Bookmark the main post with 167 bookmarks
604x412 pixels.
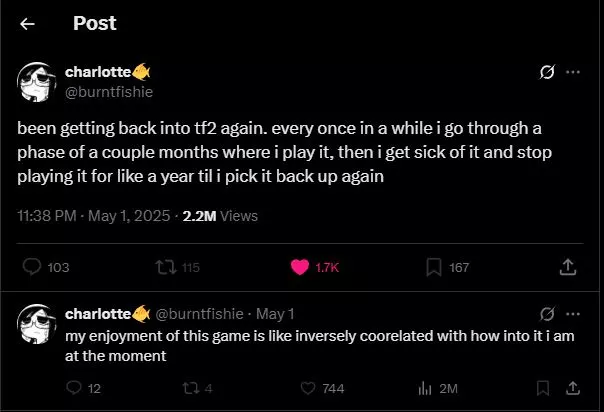[434, 267]
